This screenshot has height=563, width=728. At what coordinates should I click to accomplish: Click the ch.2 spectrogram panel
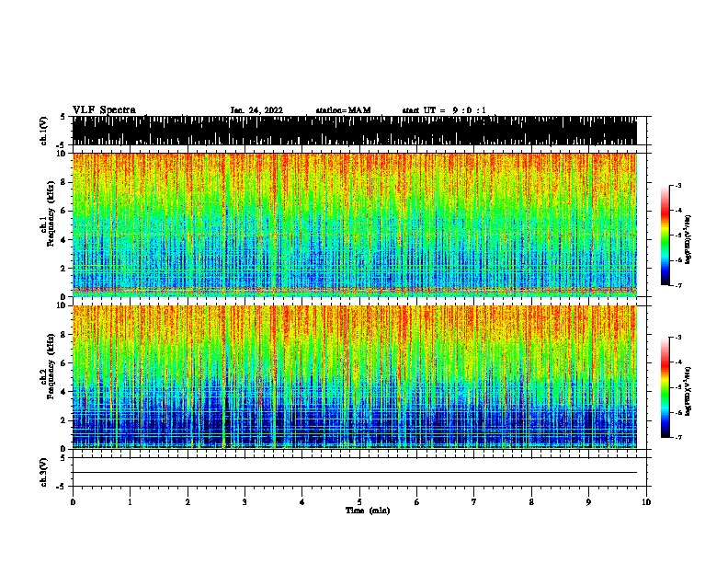[x=354, y=377]
